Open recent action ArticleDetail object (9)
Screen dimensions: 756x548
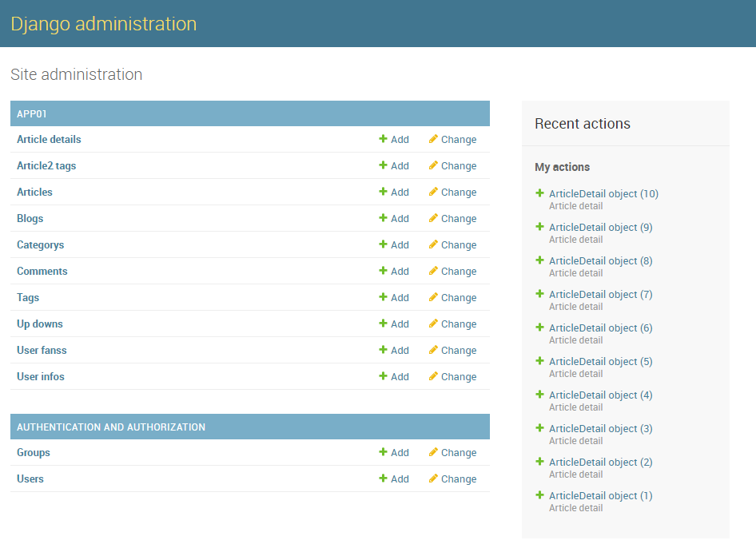point(601,228)
